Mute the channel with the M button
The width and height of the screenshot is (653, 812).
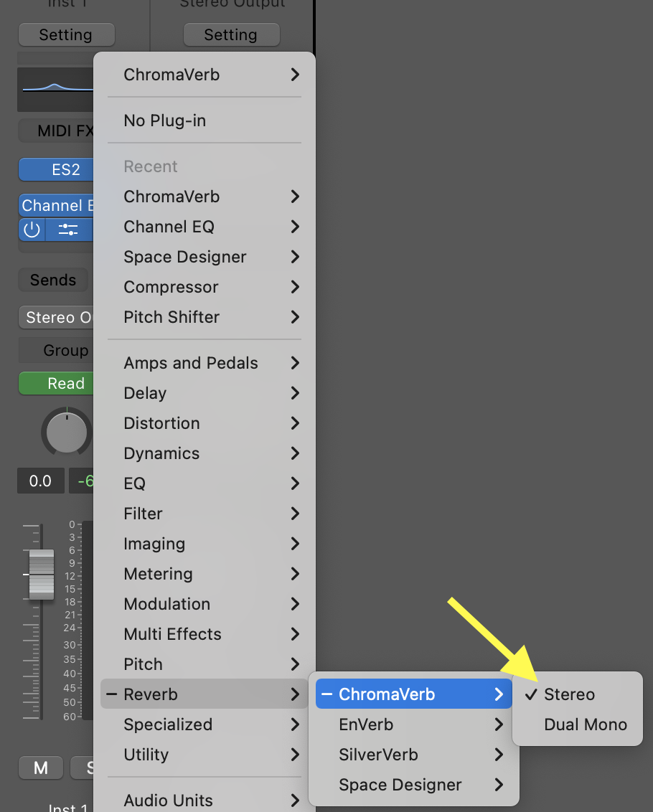point(41,768)
